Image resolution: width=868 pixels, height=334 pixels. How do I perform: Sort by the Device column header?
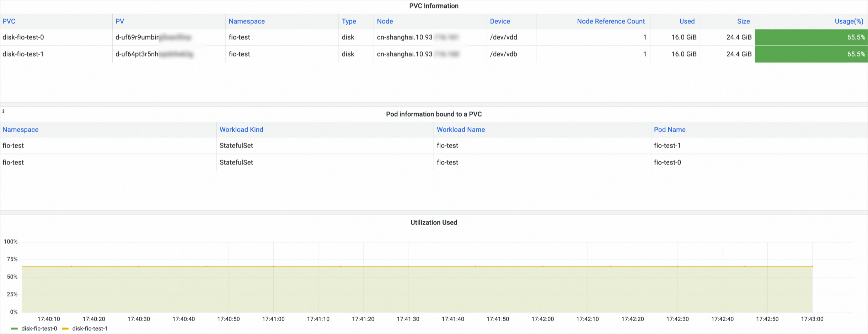(x=500, y=21)
